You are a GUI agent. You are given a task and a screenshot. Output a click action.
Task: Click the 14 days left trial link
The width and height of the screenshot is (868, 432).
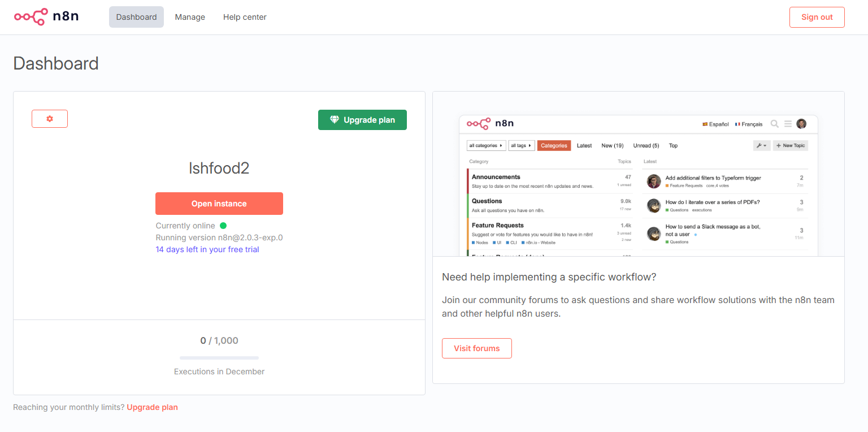click(207, 249)
